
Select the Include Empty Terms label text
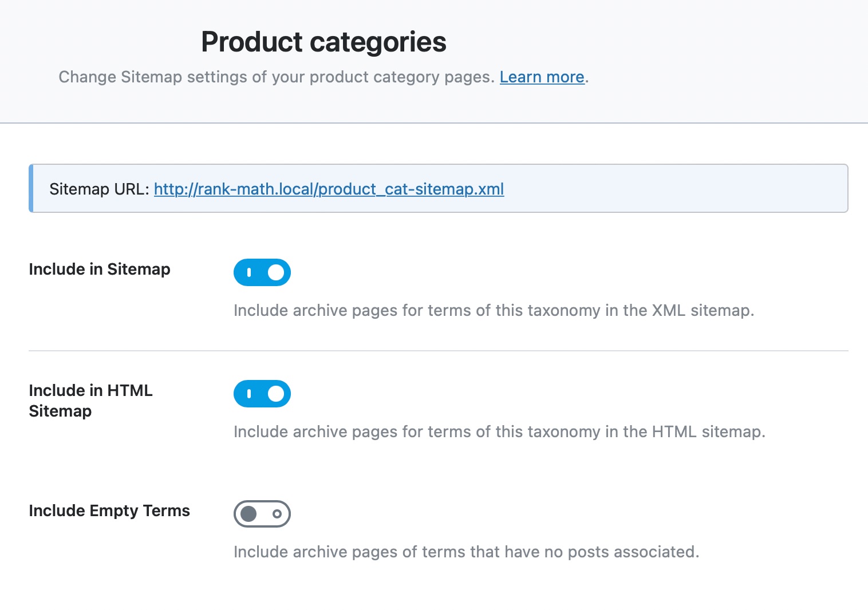(109, 510)
